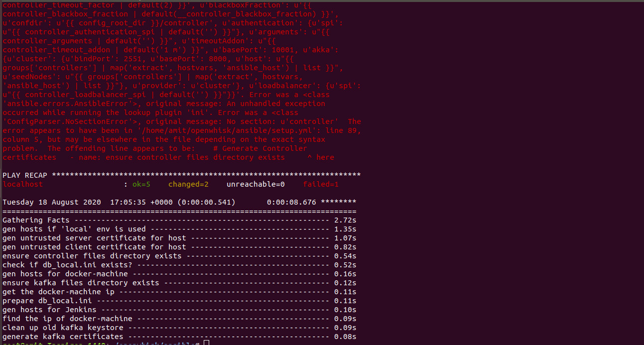Click the '0:00:08.676' total elapsed time

tap(292, 202)
